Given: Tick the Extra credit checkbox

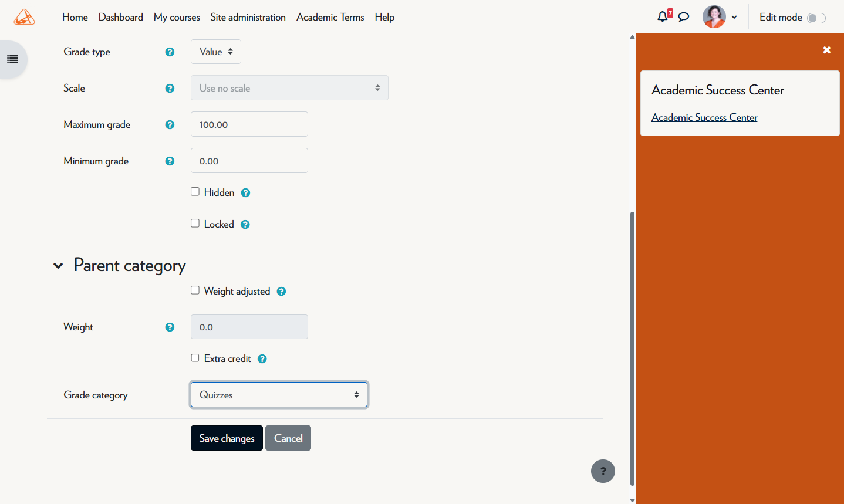Looking at the screenshot, I should point(195,358).
